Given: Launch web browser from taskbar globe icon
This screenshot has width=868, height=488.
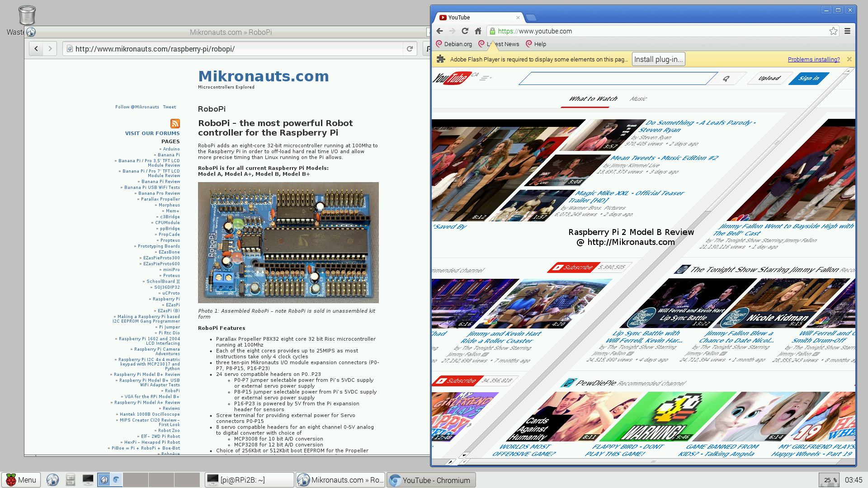Looking at the screenshot, I should (52, 480).
